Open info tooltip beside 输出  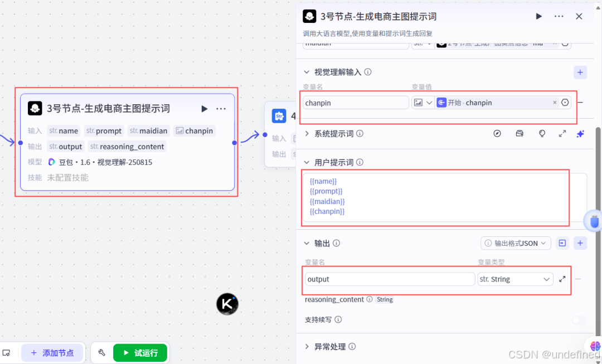point(336,243)
